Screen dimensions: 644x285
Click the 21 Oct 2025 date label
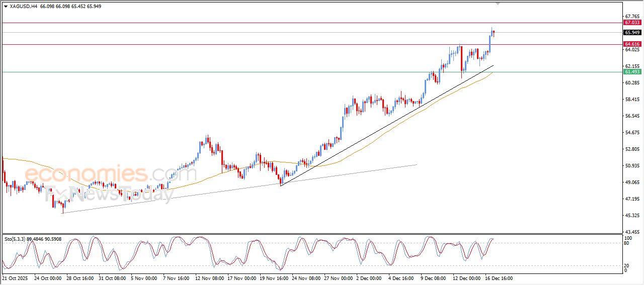[14, 278]
